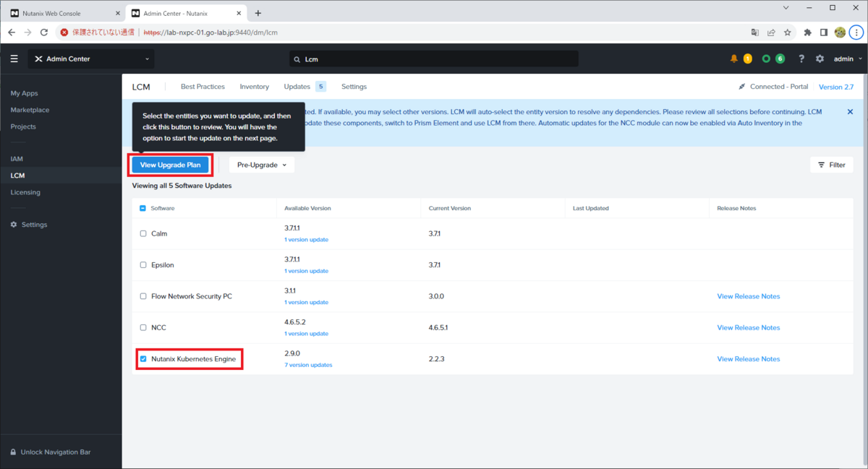
Task: Open the green tasks circle indicator
Action: (x=766, y=59)
